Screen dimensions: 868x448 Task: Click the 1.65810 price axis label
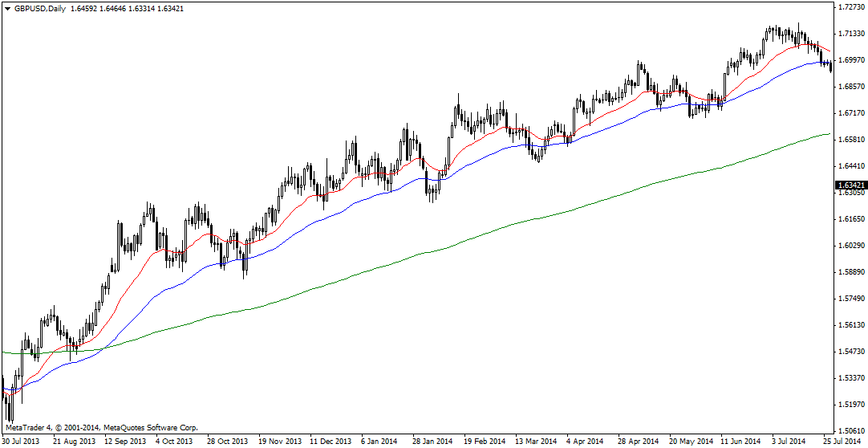(x=851, y=140)
